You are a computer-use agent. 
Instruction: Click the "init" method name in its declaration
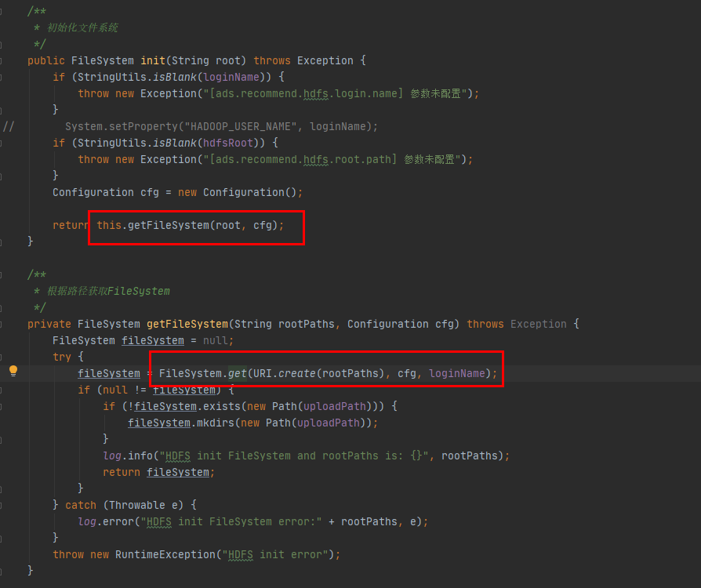(153, 61)
